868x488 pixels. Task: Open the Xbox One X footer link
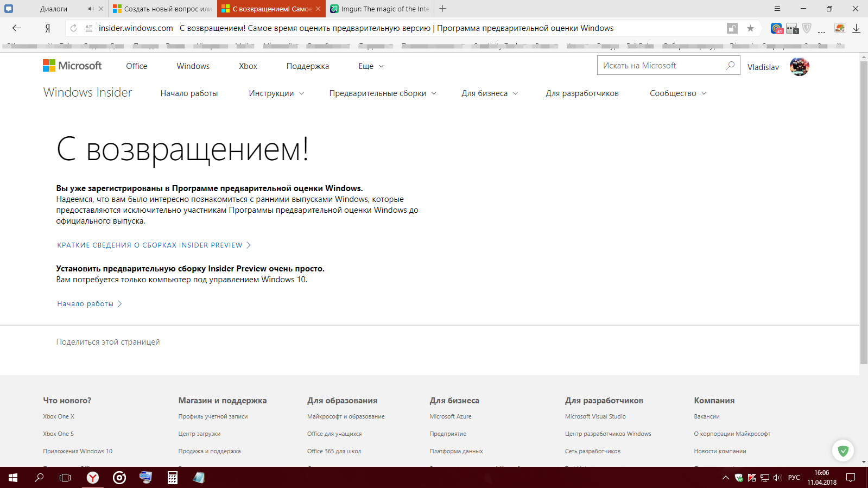(x=59, y=416)
